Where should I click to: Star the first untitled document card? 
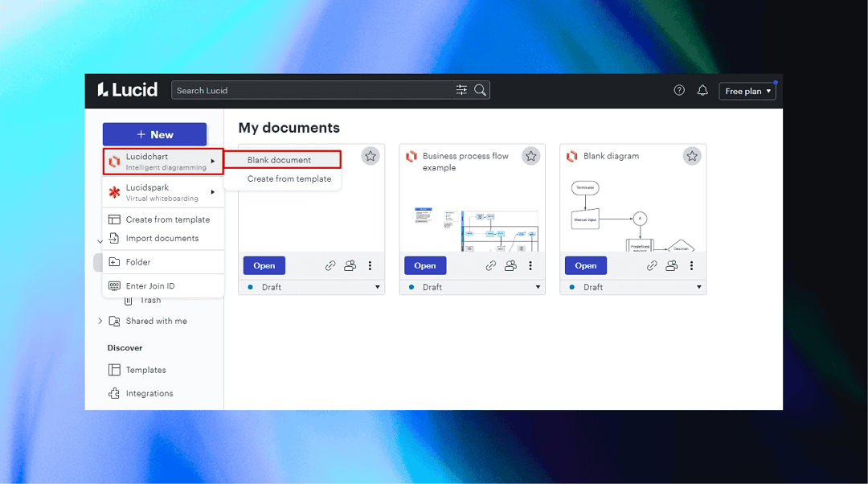tap(371, 156)
